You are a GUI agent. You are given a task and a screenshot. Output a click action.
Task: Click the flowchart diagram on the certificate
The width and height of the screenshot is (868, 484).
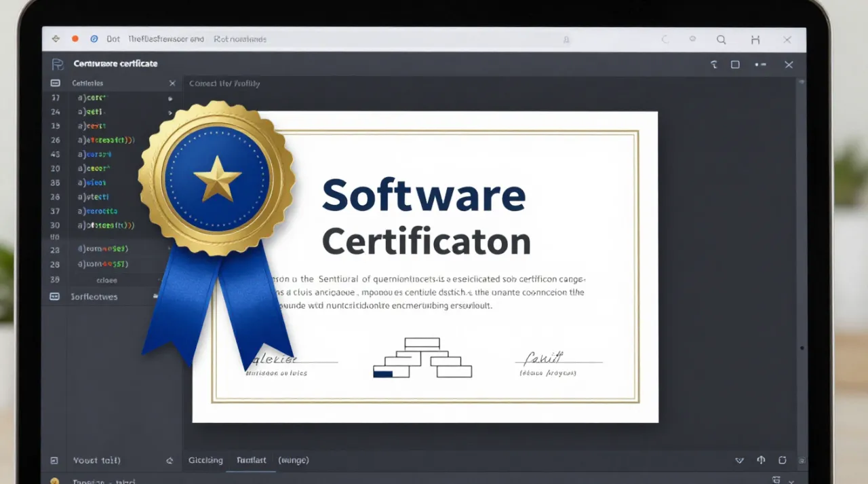[x=422, y=358]
